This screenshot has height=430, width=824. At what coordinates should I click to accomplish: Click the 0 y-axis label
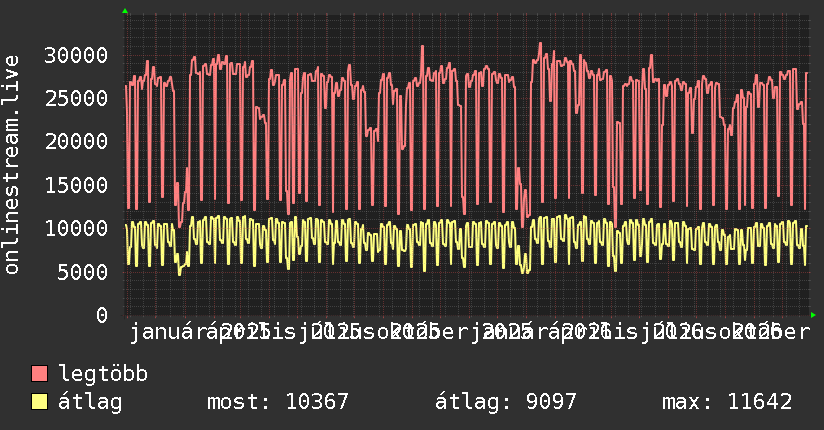pyautogui.click(x=102, y=315)
